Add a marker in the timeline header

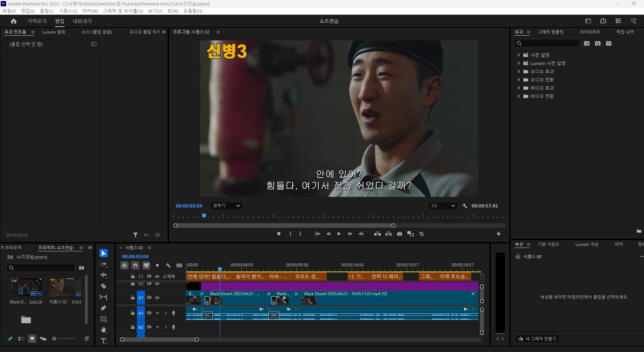(x=157, y=265)
